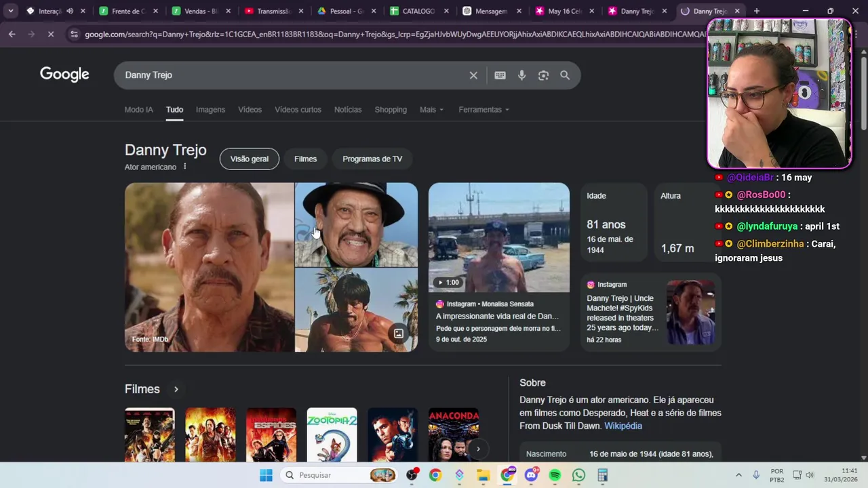Open the Anaconda movie poster
The width and height of the screenshot is (868, 488).
point(454,435)
